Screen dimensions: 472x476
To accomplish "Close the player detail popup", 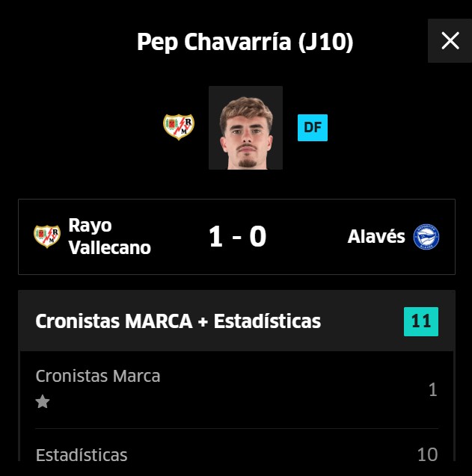I will coord(450,41).
